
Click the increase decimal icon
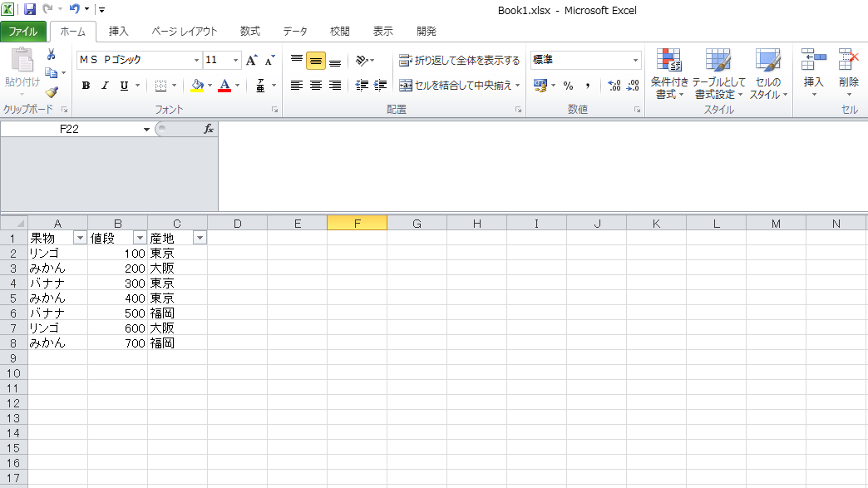point(614,85)
